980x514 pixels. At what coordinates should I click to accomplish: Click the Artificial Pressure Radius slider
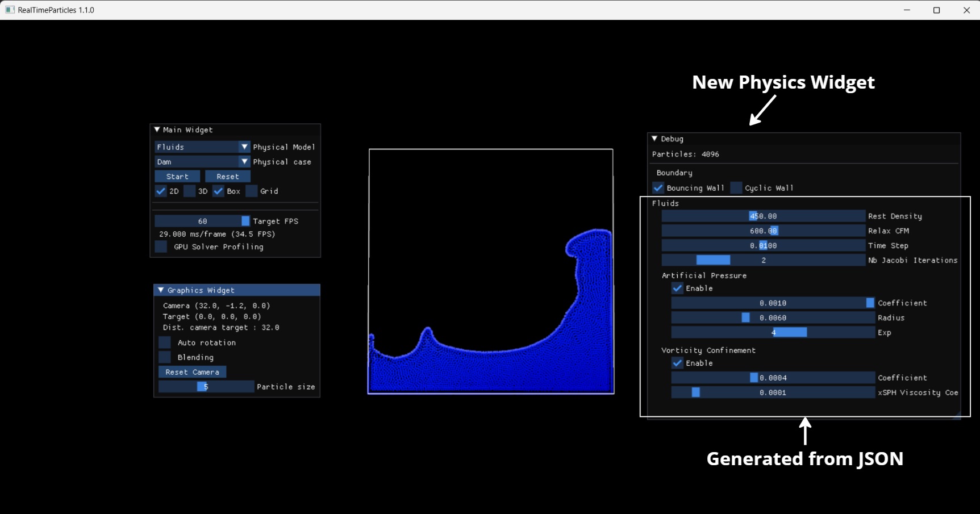pos(773,317)
